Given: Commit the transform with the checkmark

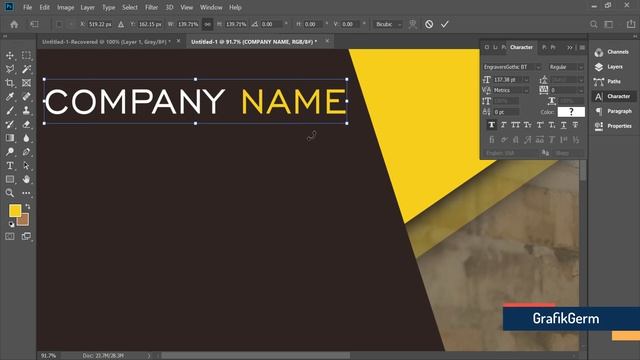Looking at the screenshot, I should click(x=444, y=24).
